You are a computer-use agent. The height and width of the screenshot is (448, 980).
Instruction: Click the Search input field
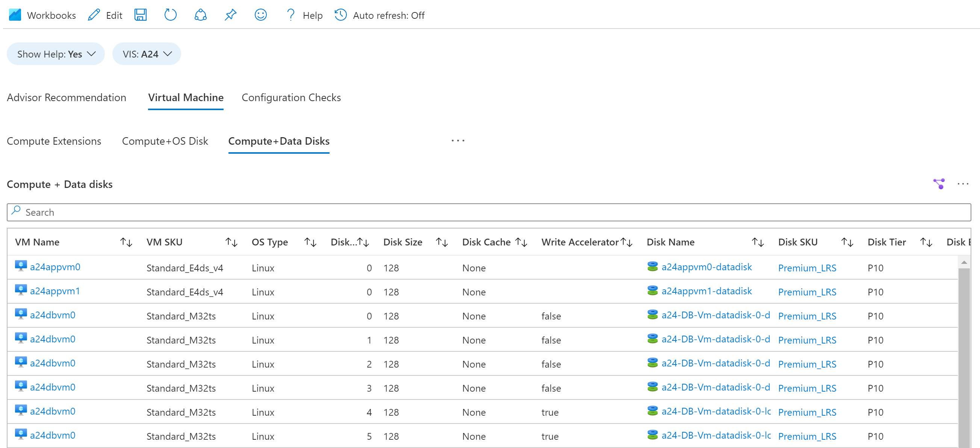tap(489, 212)
